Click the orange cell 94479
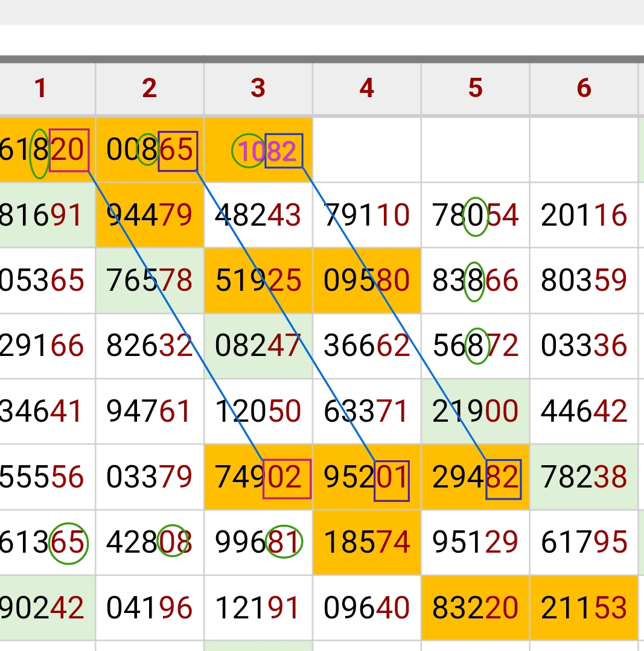Screen dimensions: 644x651 (150, 215)
